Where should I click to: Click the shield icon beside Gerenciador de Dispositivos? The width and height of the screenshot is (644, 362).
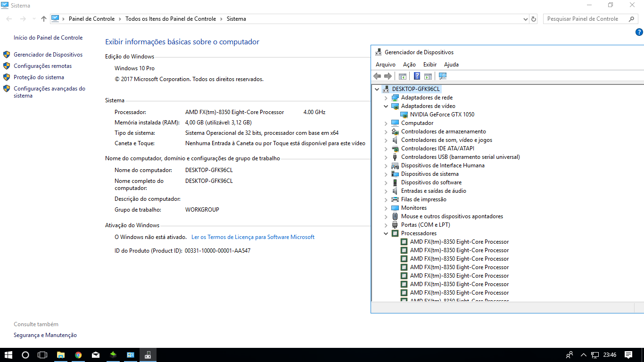click(7, 55)
